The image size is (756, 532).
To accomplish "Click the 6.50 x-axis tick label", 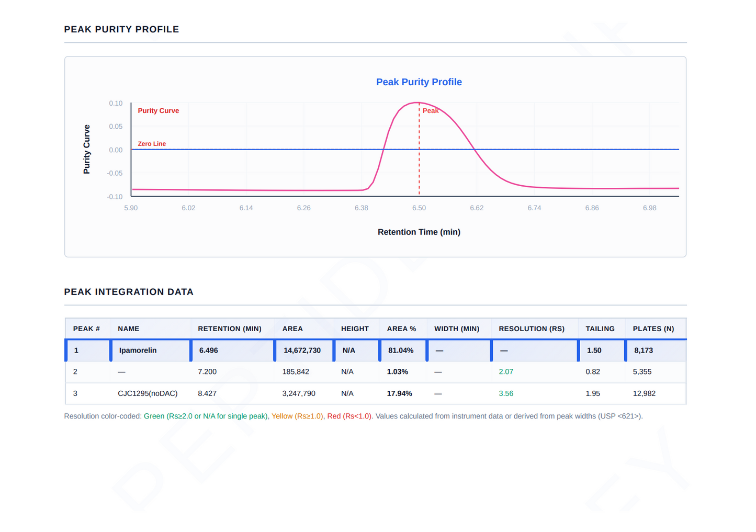I will 419,208.
